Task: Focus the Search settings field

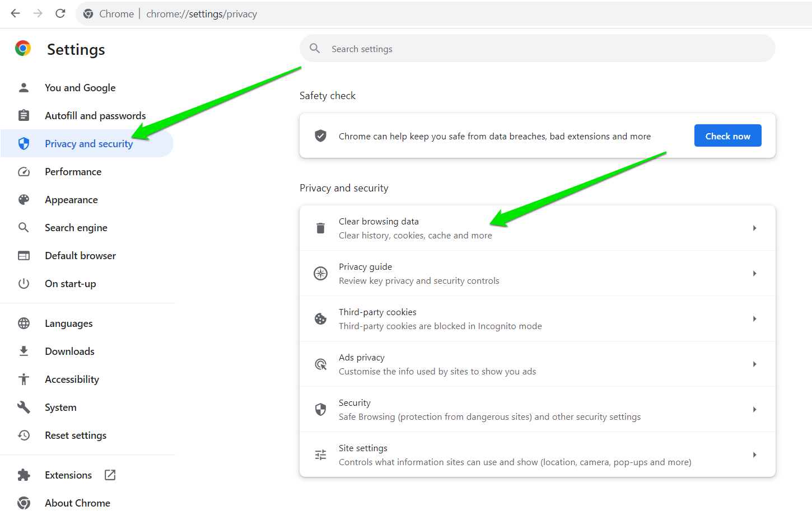Action: [538, 49]
